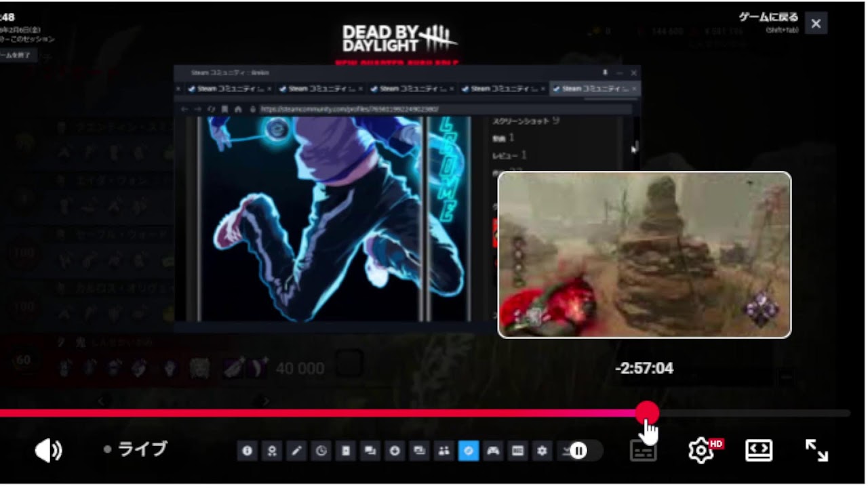This screenshot has width=868, height=488.
Task: Go forward in the Steam overlay browser
Action: click(198, 108)
